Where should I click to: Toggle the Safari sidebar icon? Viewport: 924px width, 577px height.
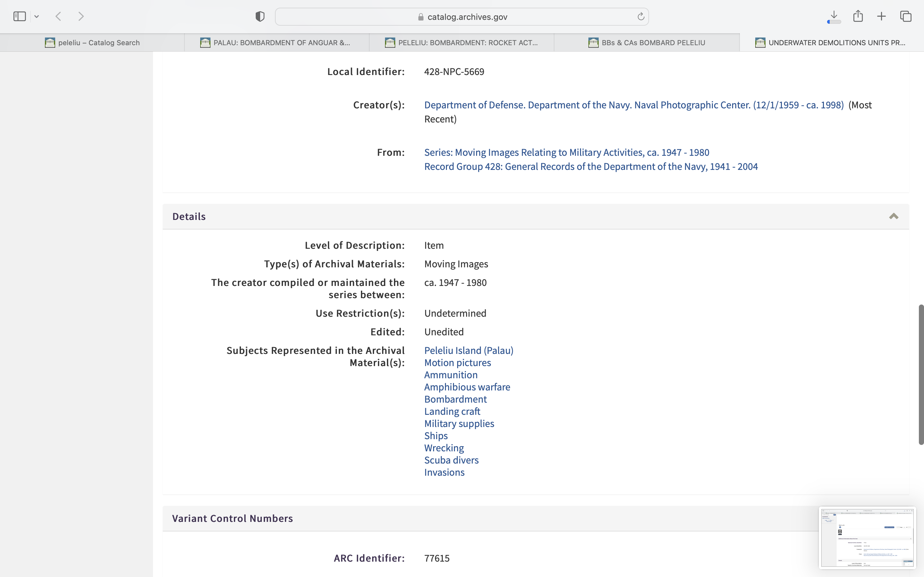pos(19,16)
